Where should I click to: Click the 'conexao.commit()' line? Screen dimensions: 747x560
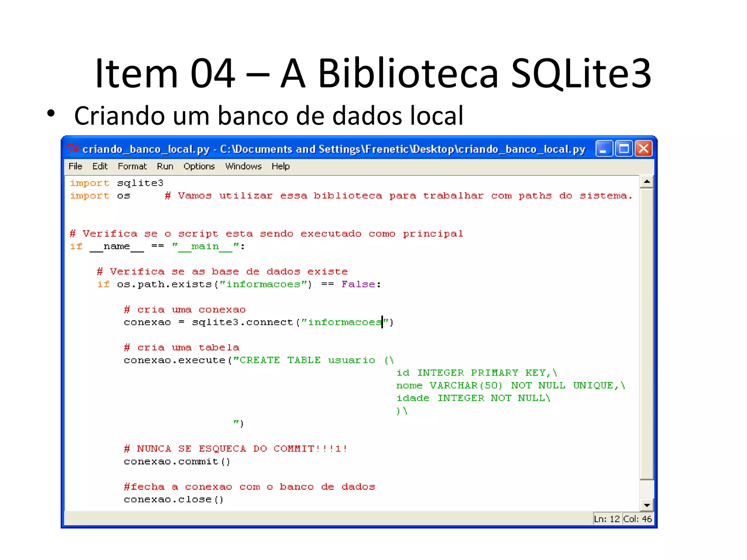coord(177,462)
